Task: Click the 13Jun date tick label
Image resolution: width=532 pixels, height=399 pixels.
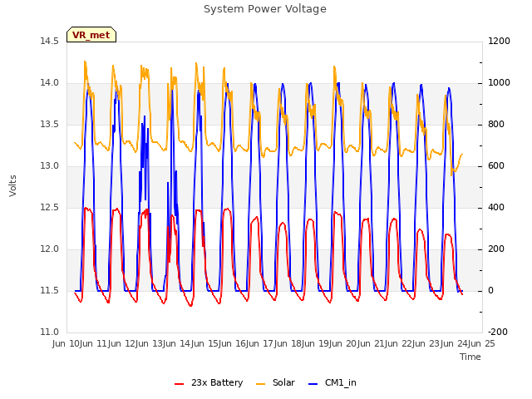Action: pos(164,343)
